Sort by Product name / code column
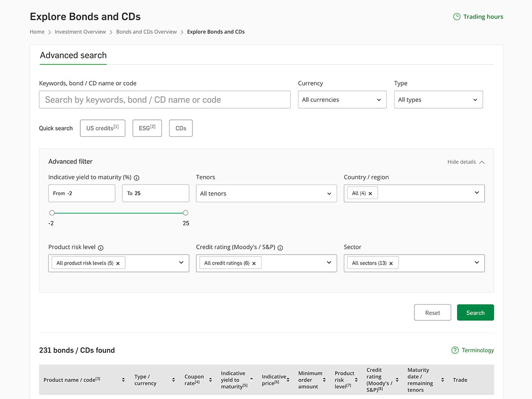Viewport: 532px width, 399px height. click(123, 380)
